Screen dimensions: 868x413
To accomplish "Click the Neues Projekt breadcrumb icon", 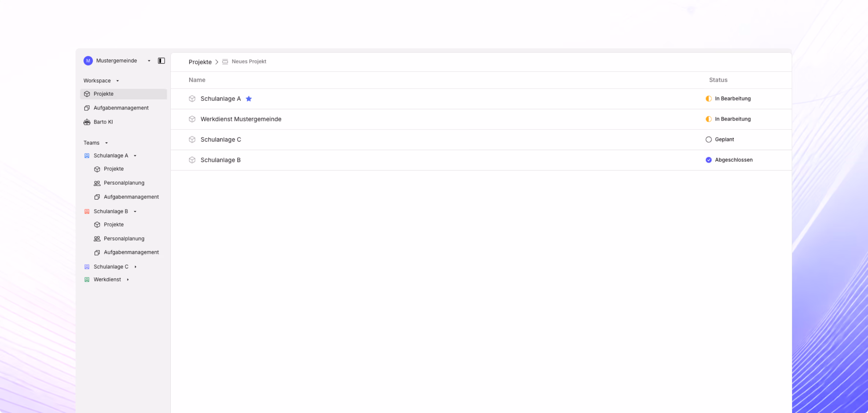I will coord(225,62).
